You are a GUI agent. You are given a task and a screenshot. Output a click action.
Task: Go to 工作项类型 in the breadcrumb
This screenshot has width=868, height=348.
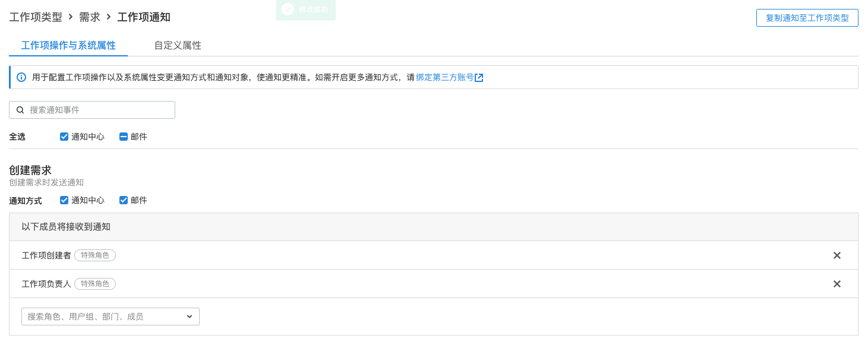(x=36, y=17)
